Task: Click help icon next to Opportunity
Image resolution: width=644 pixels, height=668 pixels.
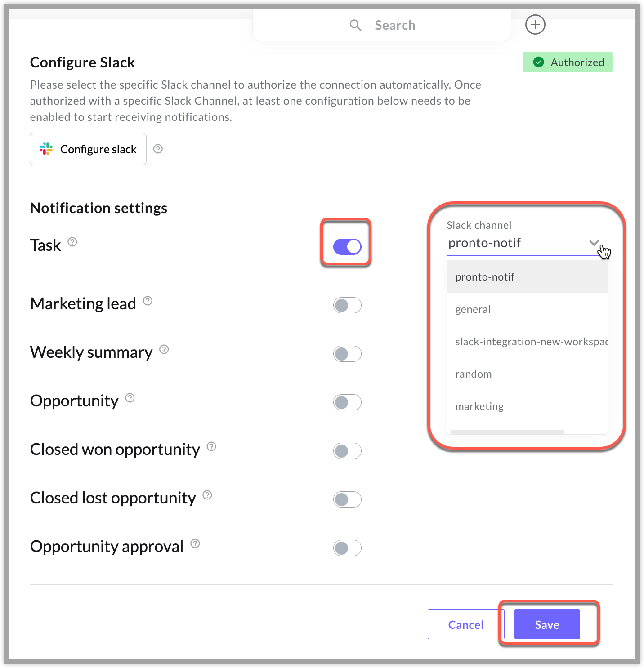Action: (x=130, y=398)
